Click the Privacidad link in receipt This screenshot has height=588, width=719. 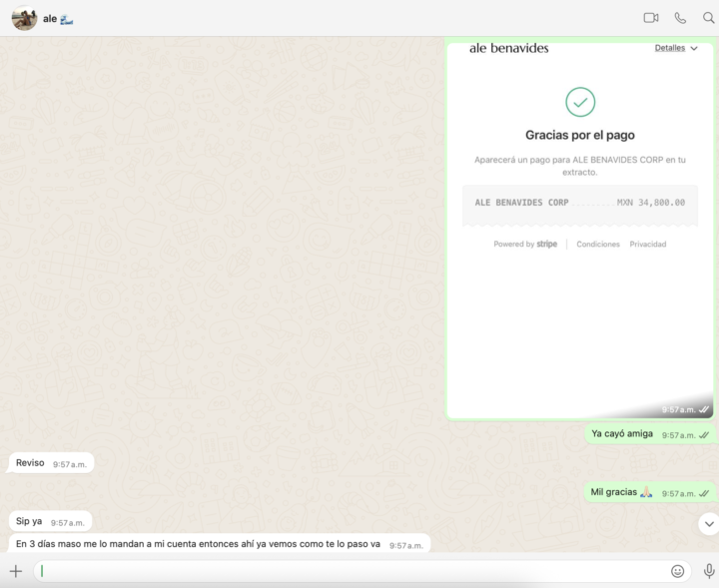tap(647, 245)
